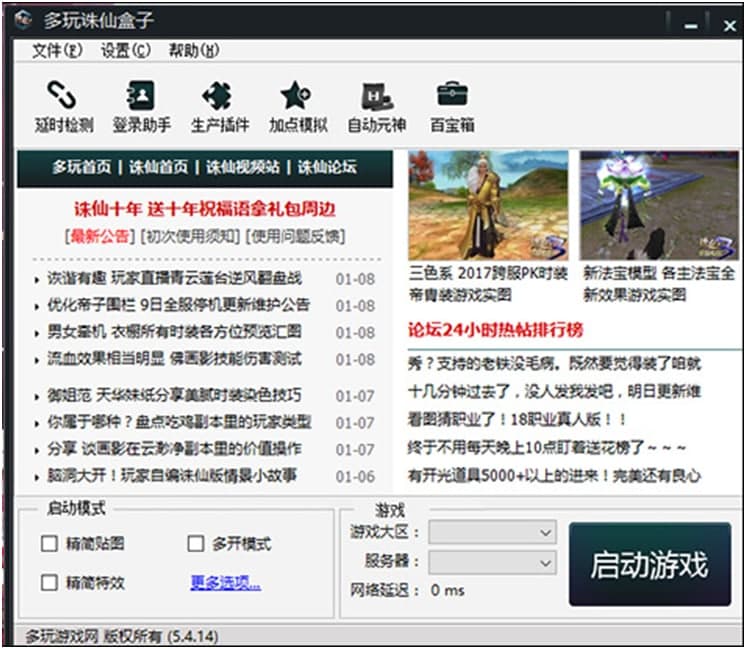Open the 帮助(H) menu
This screenshot has height=649, width=746.
click(x=193, y=51)
